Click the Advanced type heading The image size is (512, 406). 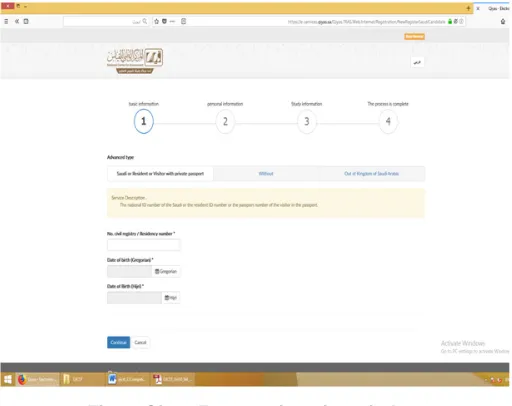(120, 157)
